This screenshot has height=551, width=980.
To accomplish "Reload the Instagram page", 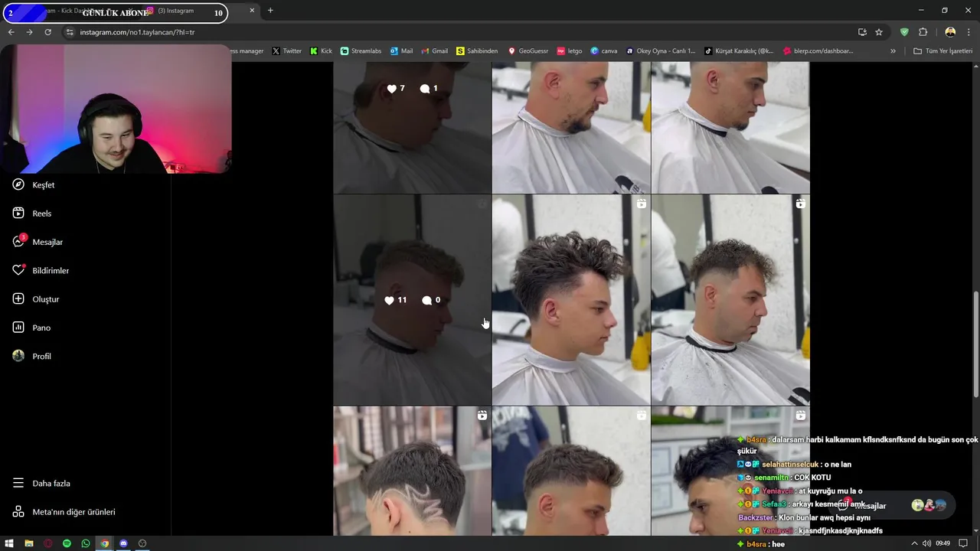I will (x=47, y=32).
